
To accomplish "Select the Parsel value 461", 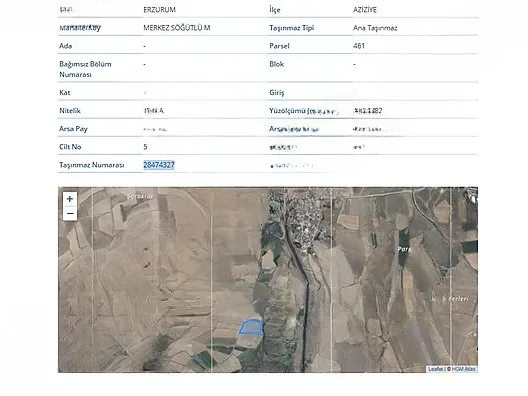I will coord(359,46).
